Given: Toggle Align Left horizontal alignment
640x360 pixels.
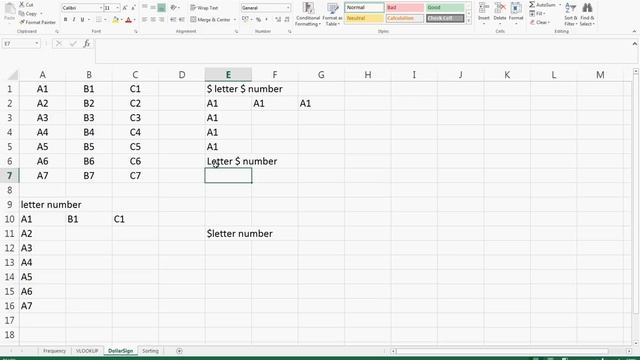Looking at the screenshot, I should 144,20.
